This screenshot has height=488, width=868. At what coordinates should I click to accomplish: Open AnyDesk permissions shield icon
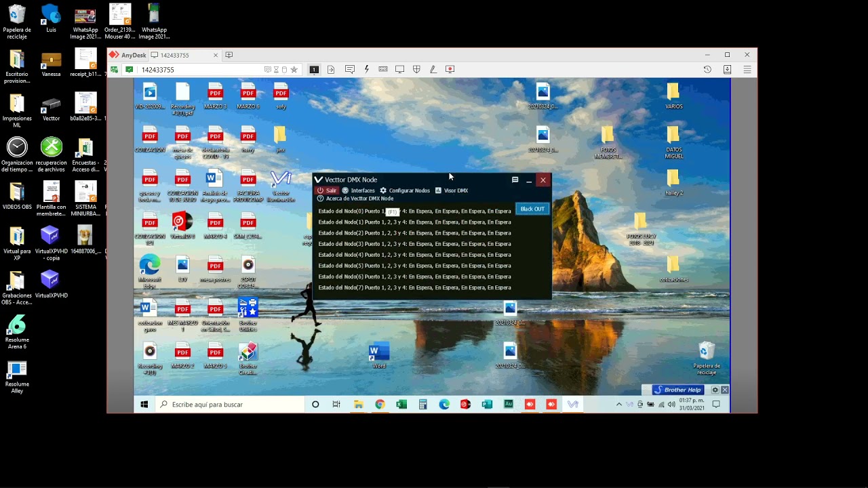416,69
